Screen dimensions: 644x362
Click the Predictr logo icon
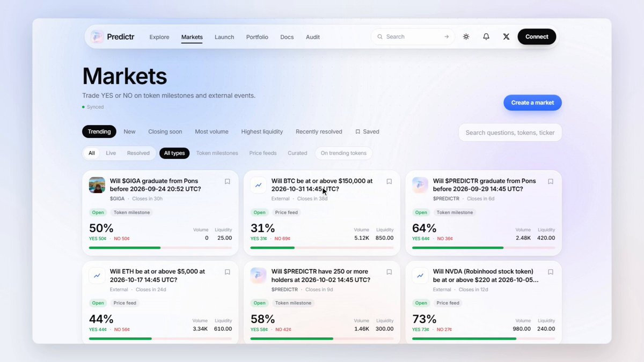(x=97, y=37)
